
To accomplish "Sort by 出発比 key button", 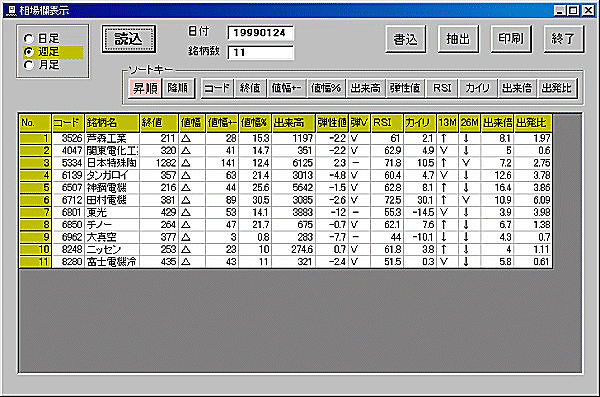I will (x=557, y=88).
